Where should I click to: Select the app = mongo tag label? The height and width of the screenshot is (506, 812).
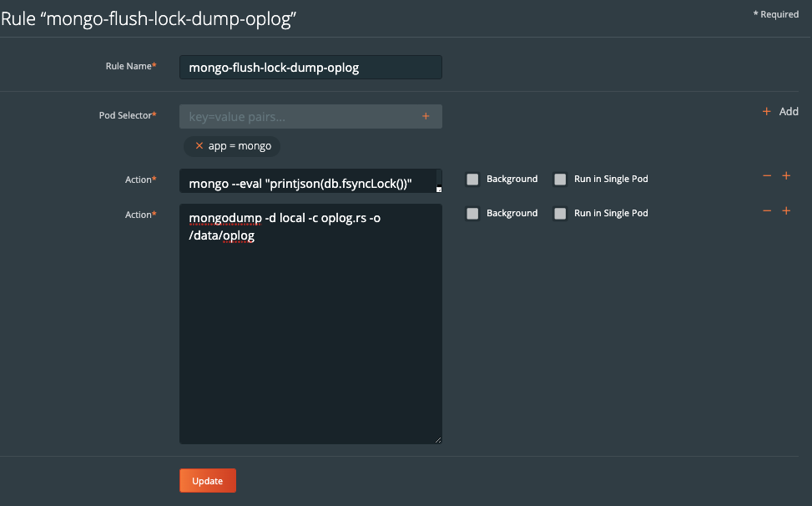coord(240,146)
